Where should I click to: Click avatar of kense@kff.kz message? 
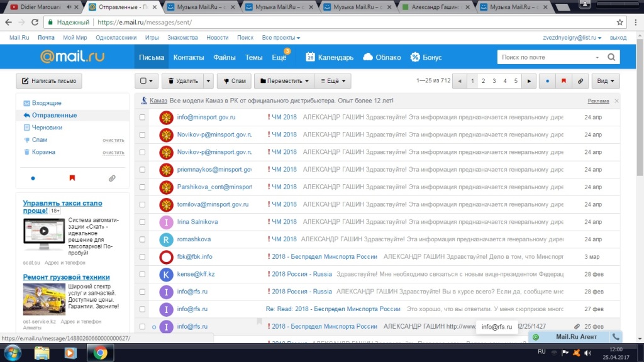pyautogui.click(x=166, y=274)
